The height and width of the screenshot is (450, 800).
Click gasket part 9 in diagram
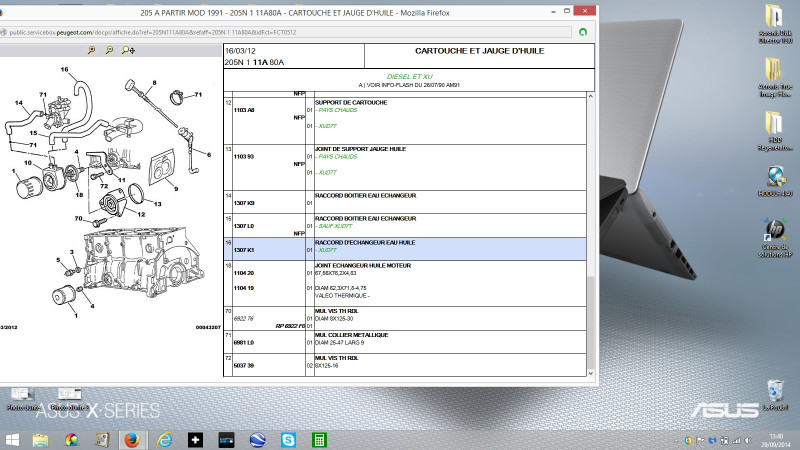point(163,167)
